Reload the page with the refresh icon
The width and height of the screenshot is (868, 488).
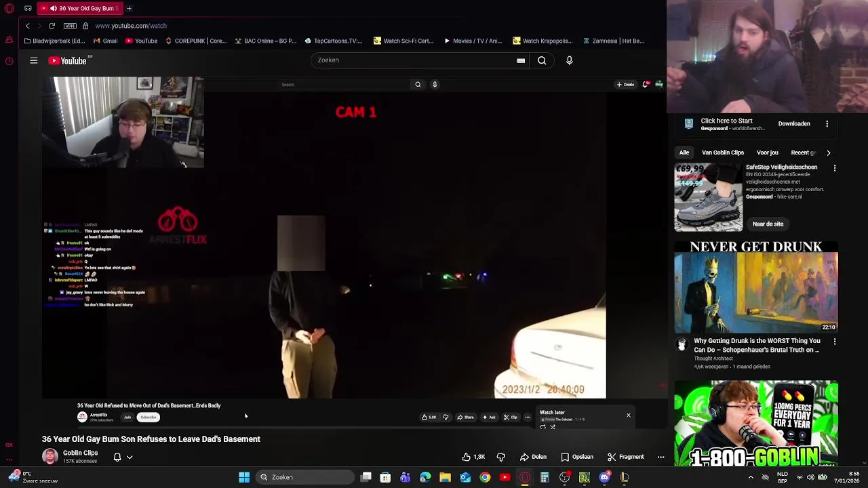pyautogui.click(x=52, y=26)
